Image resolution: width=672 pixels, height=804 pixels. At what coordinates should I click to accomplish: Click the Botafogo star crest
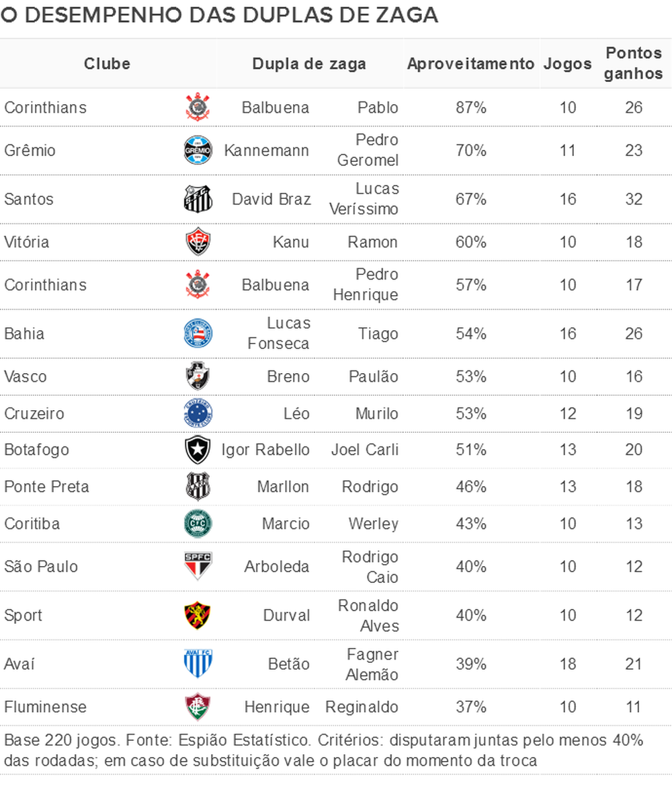tap(198, 450)
